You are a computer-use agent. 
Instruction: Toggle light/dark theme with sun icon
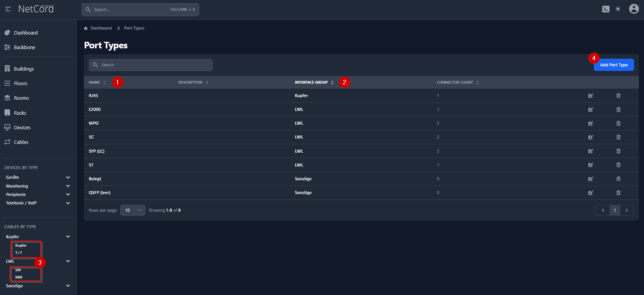click(618, 9)
